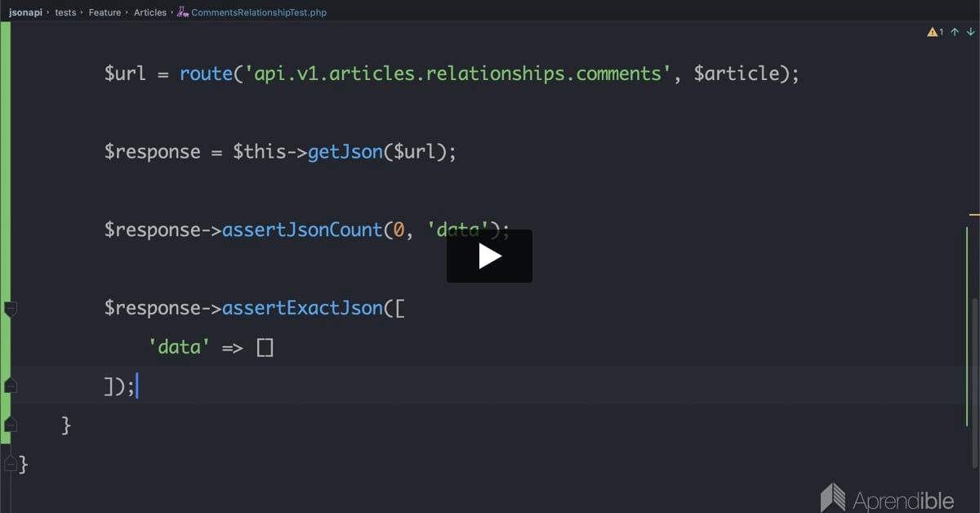This screenshot has height=513, width=980.
Task: Click the method closing brace fold marker
Action: point(11,425)
